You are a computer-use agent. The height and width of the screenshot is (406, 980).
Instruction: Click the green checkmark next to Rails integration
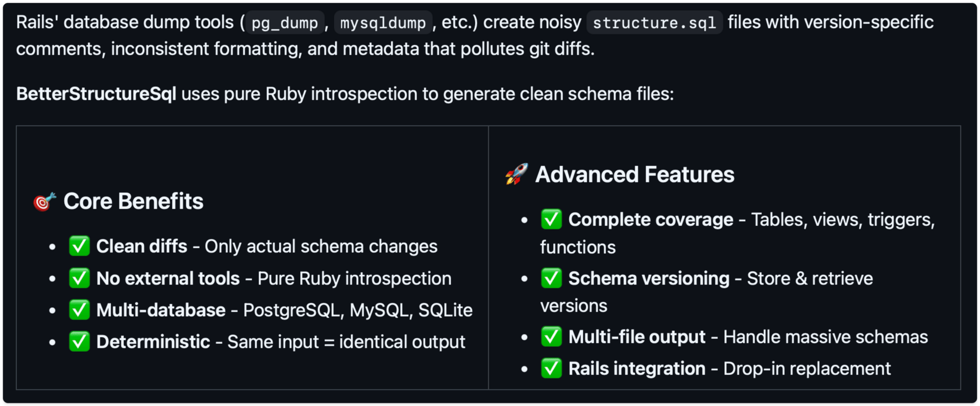(551, 369)
